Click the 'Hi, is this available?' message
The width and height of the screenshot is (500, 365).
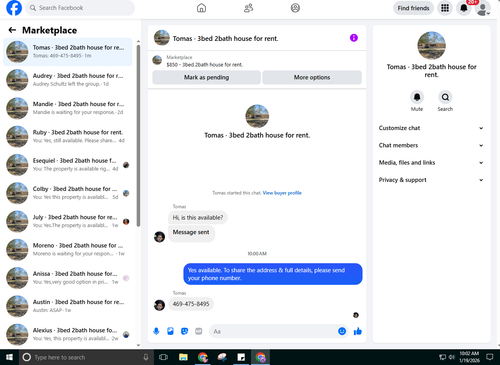coord(198,218)
